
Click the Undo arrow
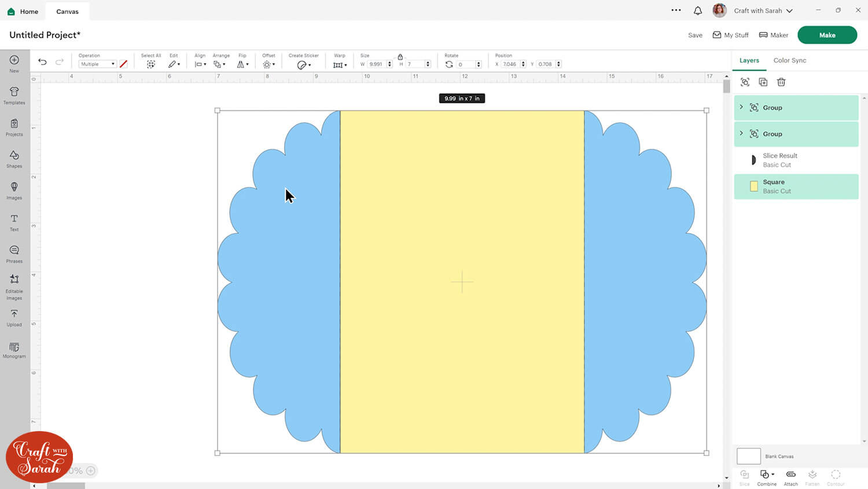tap(42, 62)
